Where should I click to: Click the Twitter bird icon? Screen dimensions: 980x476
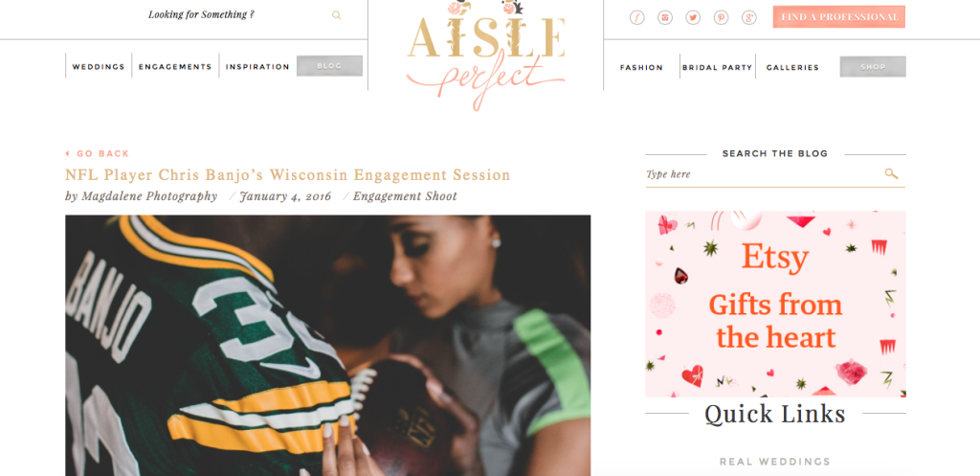coord(693,17)
